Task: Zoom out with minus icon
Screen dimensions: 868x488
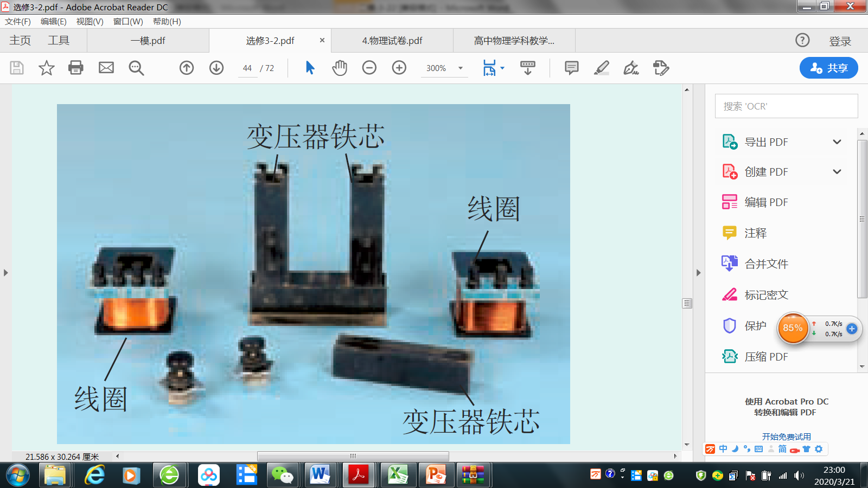Action: click(369, 68)
